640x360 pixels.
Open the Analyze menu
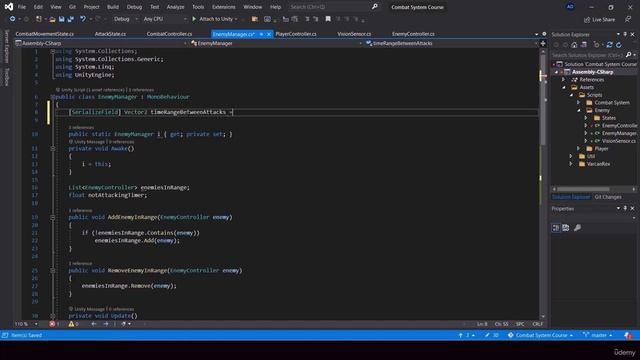coord(175,7)
